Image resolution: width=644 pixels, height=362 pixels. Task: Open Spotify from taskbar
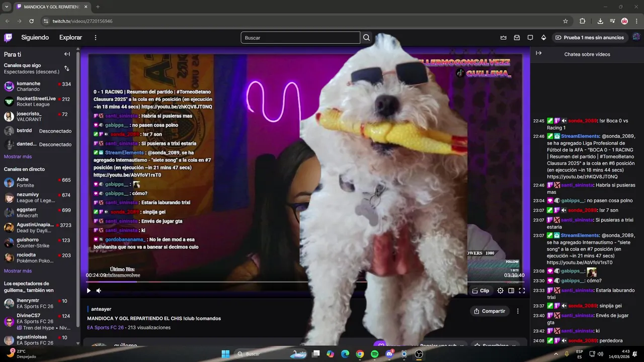pyautogui.click(x=374, y=354)
